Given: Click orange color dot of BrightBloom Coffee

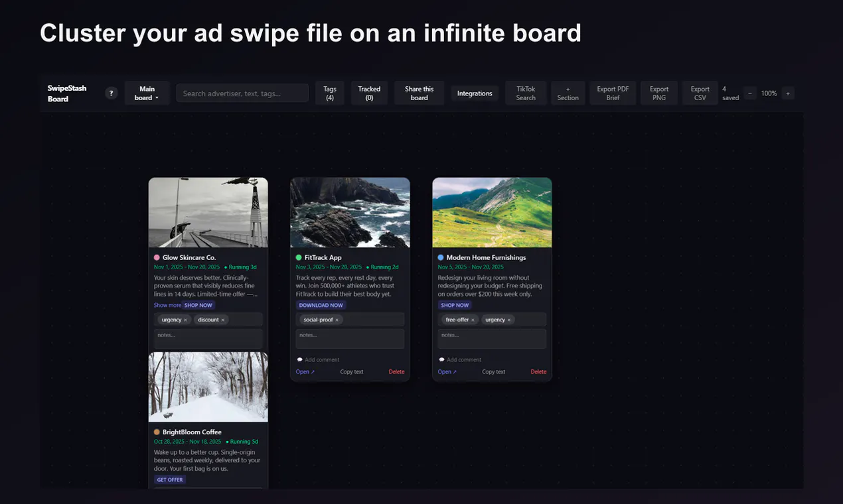Looking at the screenshot, I should tap(157, 432).
